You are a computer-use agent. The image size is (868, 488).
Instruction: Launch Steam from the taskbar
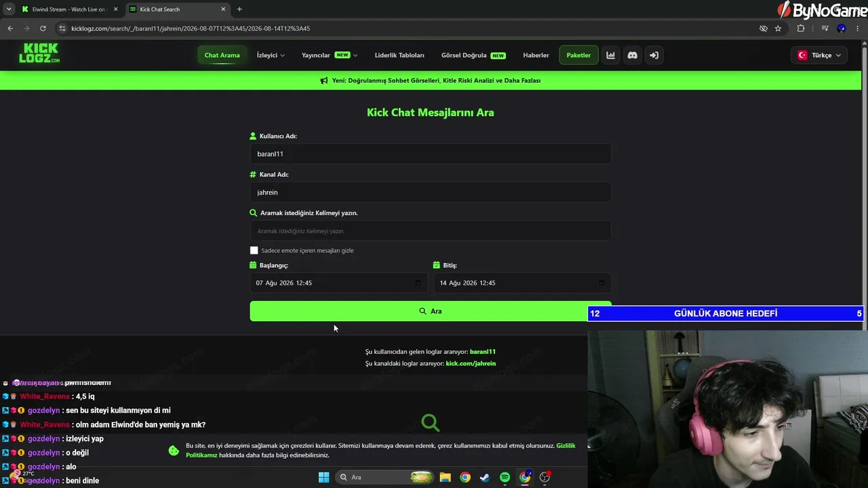tap(485, 477)
